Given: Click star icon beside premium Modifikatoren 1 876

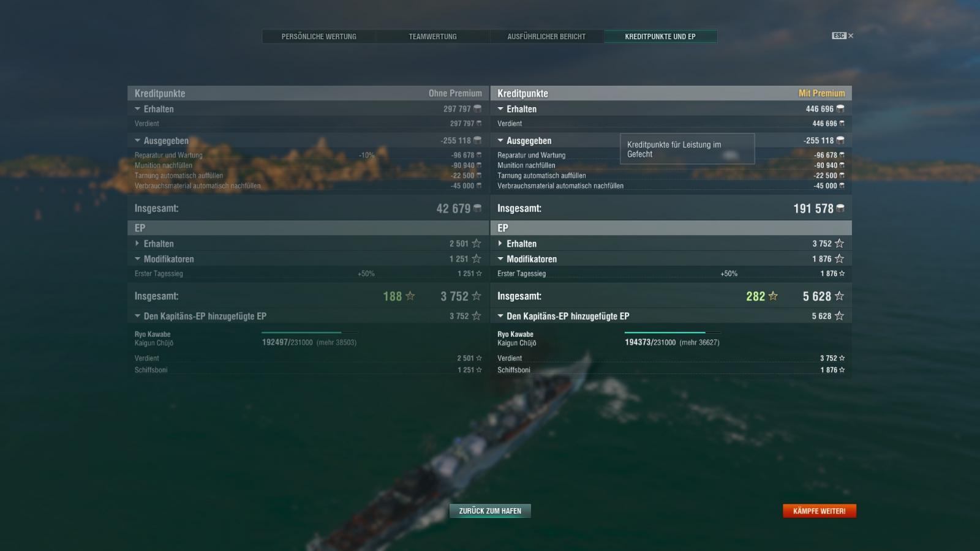Looking at the screenshot, I should click(839, 259).
